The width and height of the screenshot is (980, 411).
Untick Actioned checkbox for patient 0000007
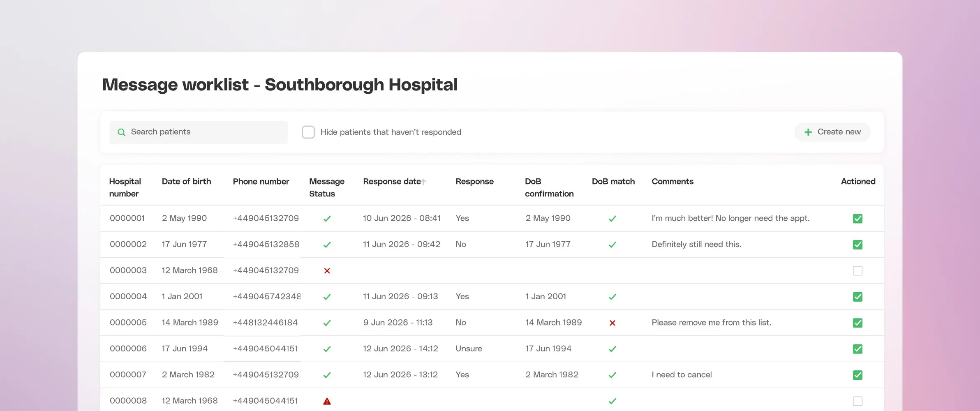[x=857, y=375]
